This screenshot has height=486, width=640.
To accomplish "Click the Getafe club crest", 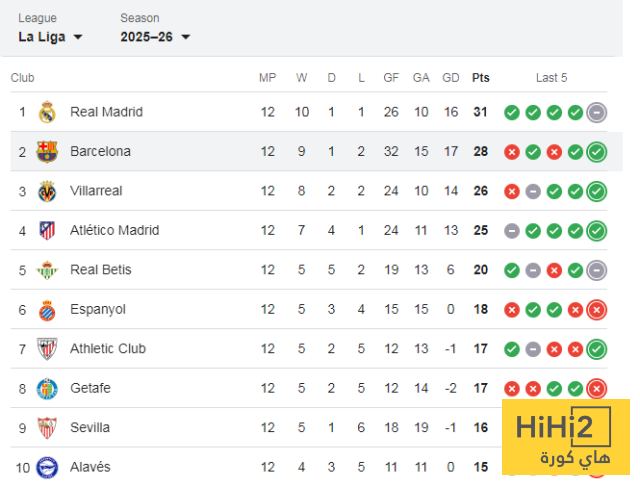I will coord(47,389).
